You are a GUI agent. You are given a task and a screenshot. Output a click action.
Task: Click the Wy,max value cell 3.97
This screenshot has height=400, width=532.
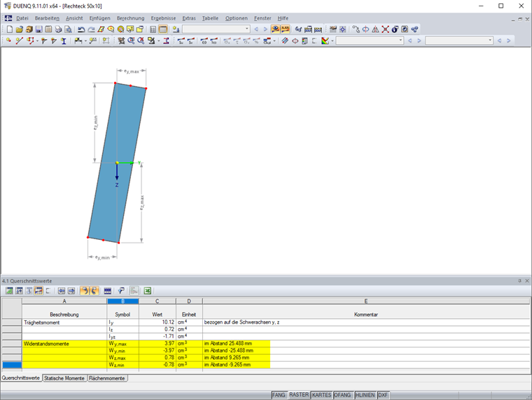[157, 344]
